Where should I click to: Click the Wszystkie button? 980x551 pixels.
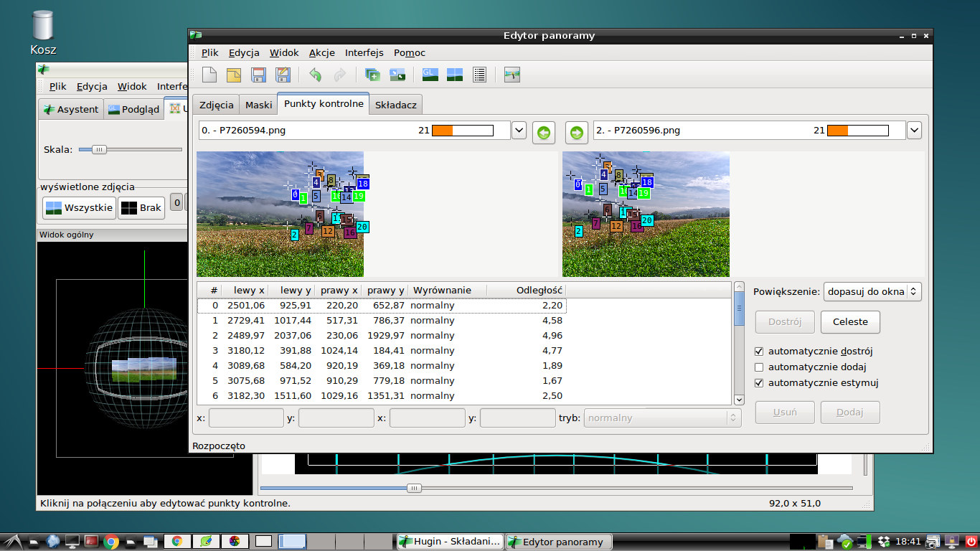tap(78, 208)
